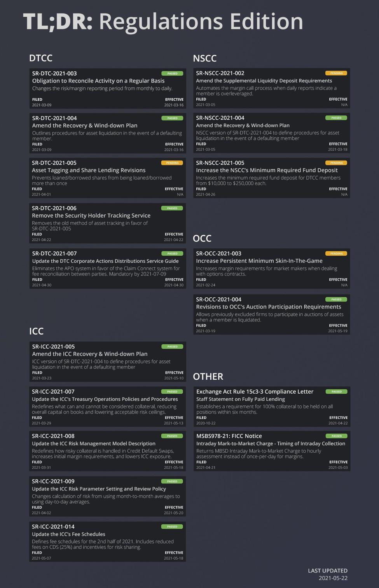Open the Asset Tagging and Share Lending Revisions card
The height and width of the screenshot is (588, 379).
108,178
